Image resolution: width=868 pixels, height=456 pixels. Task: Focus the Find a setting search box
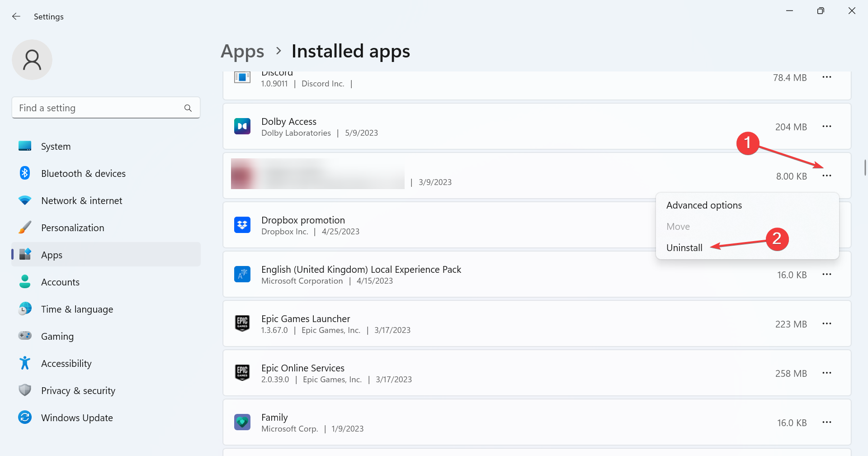coord(106,108)
